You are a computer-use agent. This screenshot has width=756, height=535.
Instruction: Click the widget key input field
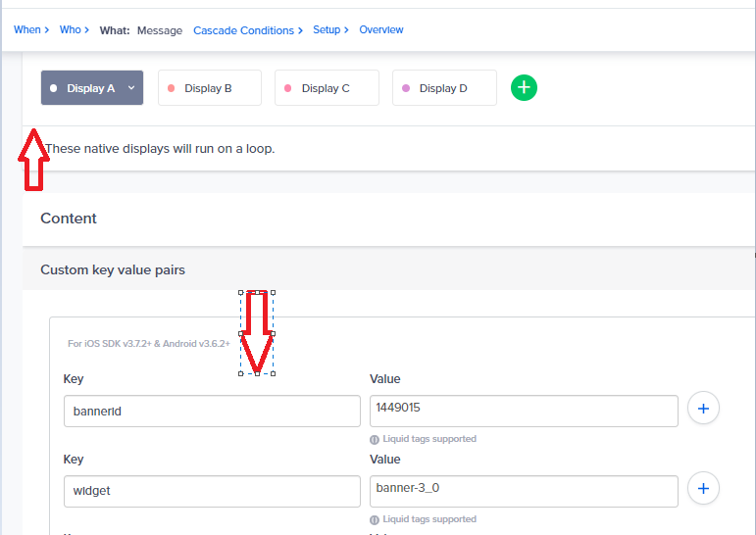(x=212, y=491)
